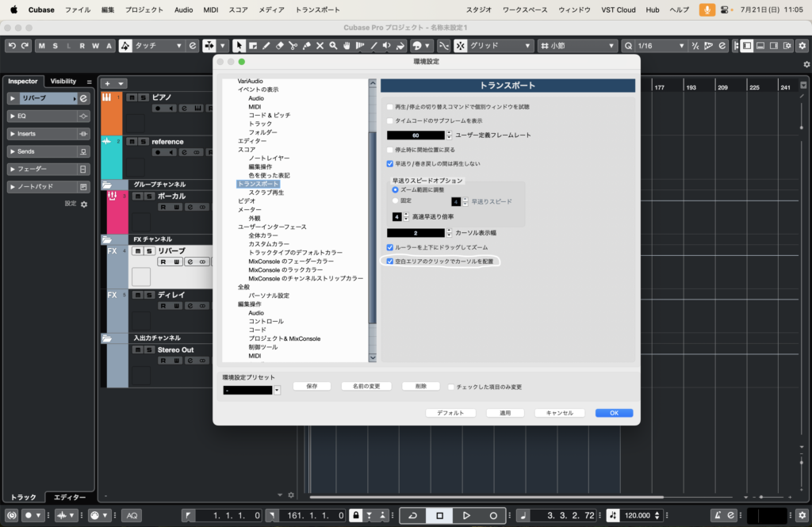
Task: Click the デフォルト button
Action: pos(450,413)
